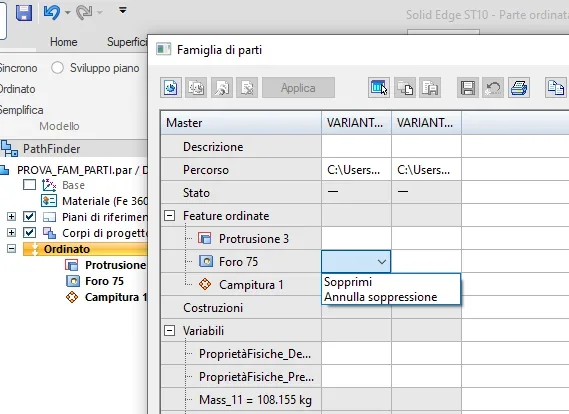Click the dialog save floppy icon
569x414 pixels.
pyautogui.click(x=468, y=87)
